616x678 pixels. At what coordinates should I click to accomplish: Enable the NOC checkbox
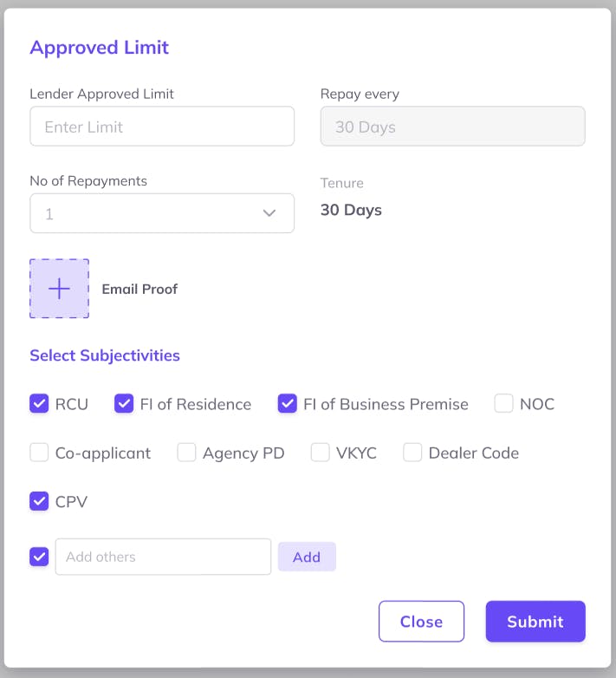point(504,404)
